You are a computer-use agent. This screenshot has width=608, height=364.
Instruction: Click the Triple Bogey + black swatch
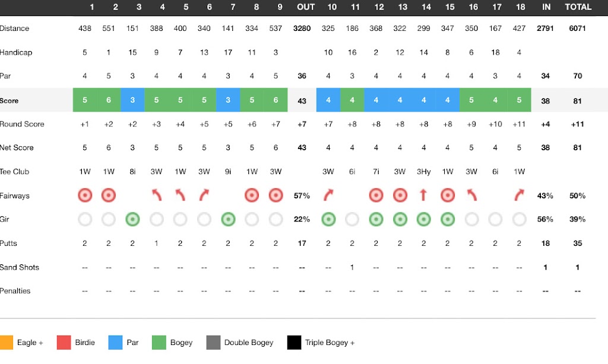294,343
